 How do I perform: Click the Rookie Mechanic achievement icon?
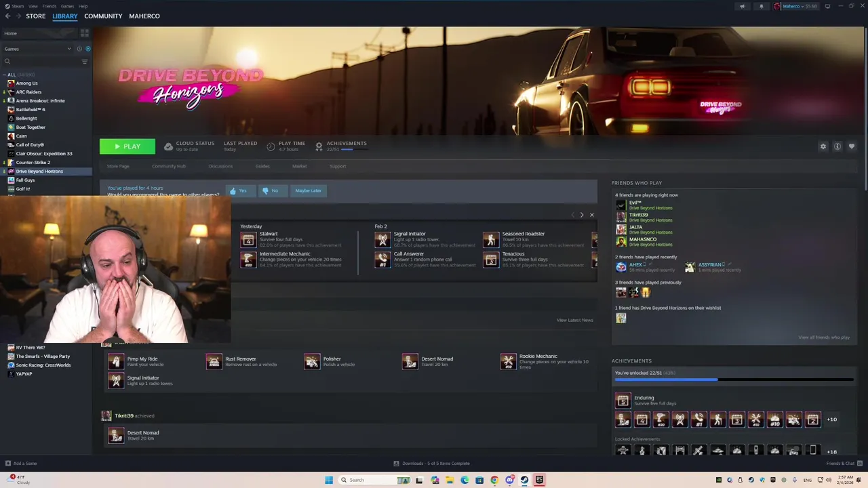pyautogui.click(x=508, y=362)
